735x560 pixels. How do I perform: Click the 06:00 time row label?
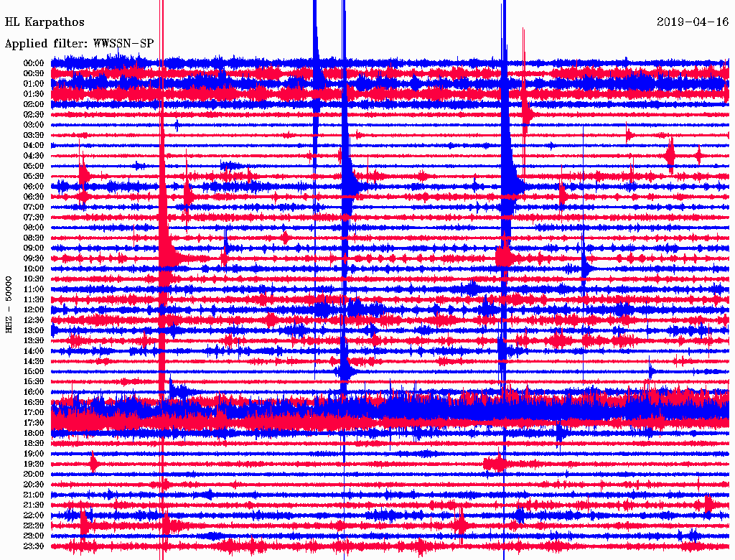point(34,187)
